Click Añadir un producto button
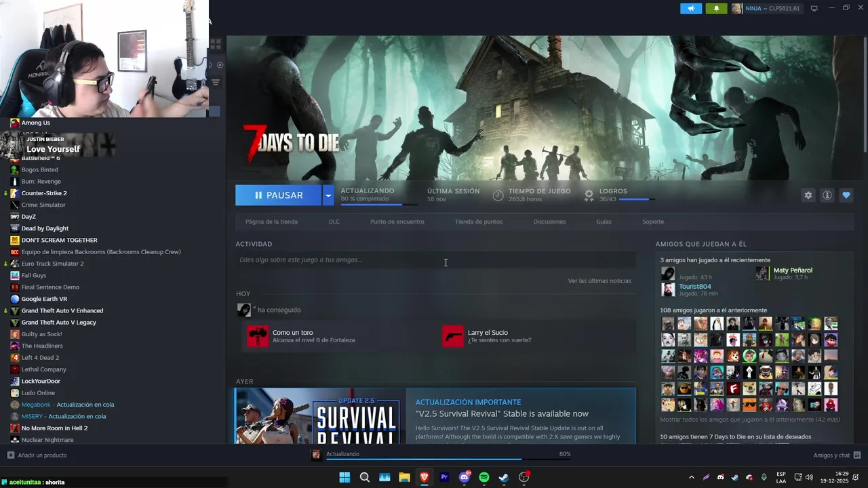The width and height of the screenshot is (868, 488). (37, 455)
